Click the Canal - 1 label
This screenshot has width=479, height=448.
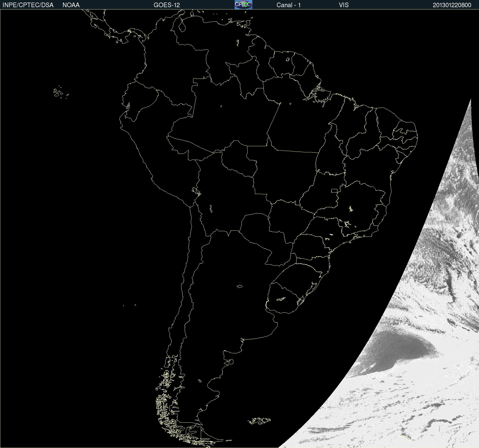tap(288, 5)
